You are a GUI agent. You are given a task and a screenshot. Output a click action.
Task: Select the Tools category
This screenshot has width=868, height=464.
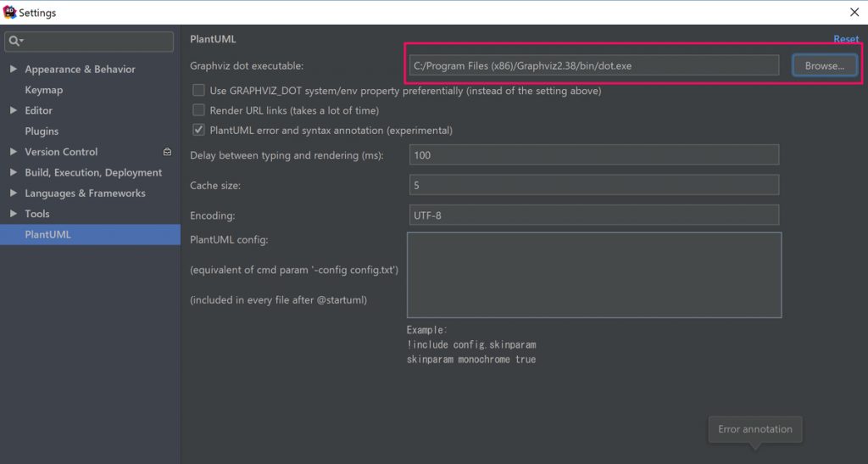[37, 213]
